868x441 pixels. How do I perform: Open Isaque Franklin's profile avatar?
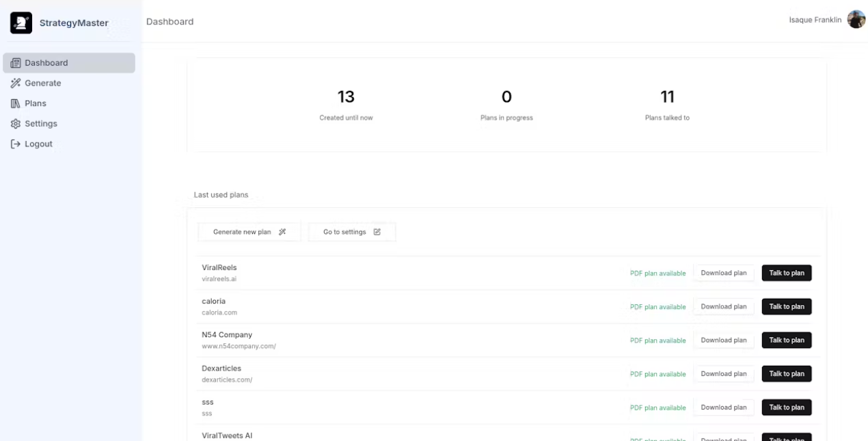pos(856,20)
